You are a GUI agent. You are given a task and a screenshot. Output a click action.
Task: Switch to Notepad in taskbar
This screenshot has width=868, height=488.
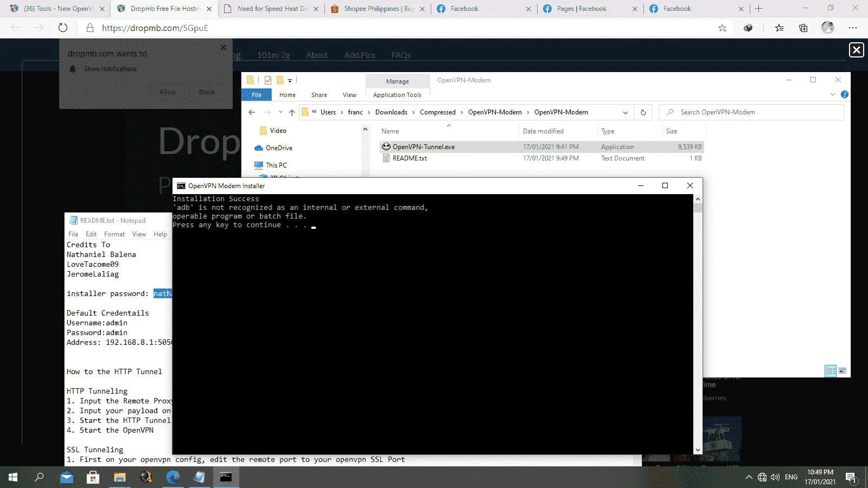click(x=199, y=477)
